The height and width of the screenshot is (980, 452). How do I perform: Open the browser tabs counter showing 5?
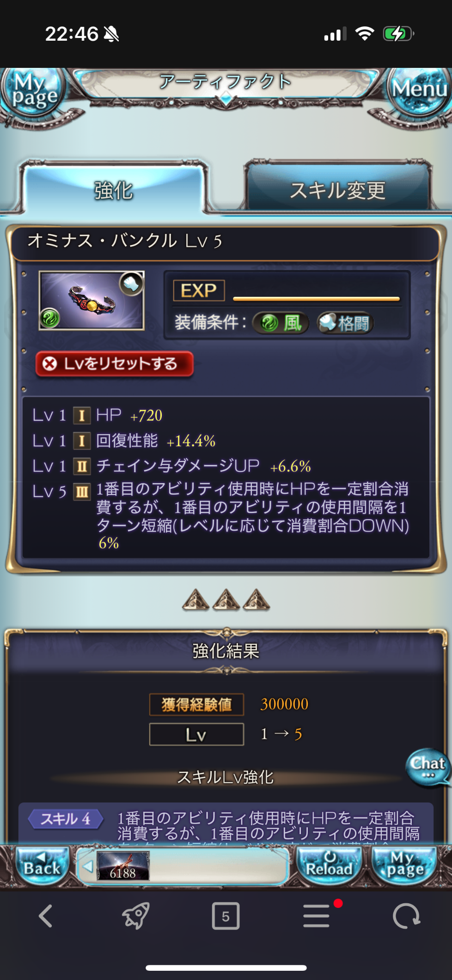click(226, 916)
